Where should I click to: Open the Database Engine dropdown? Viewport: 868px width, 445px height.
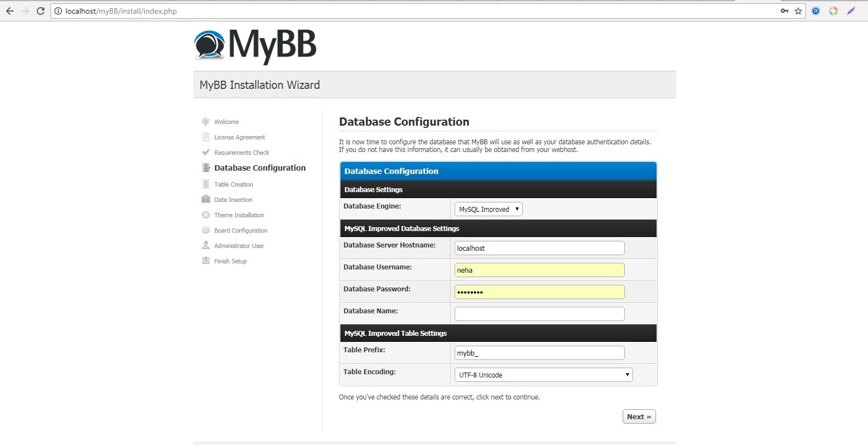click(x=488, y=209)
